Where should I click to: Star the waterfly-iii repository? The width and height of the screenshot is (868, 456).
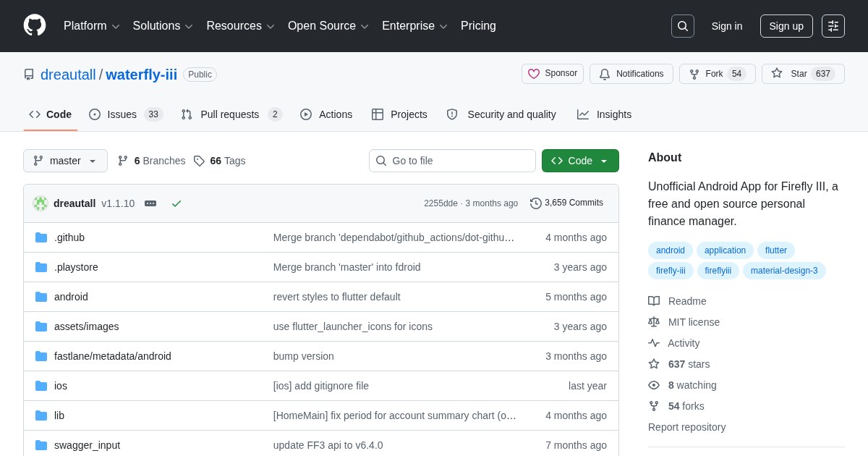[x=803, y=74]
